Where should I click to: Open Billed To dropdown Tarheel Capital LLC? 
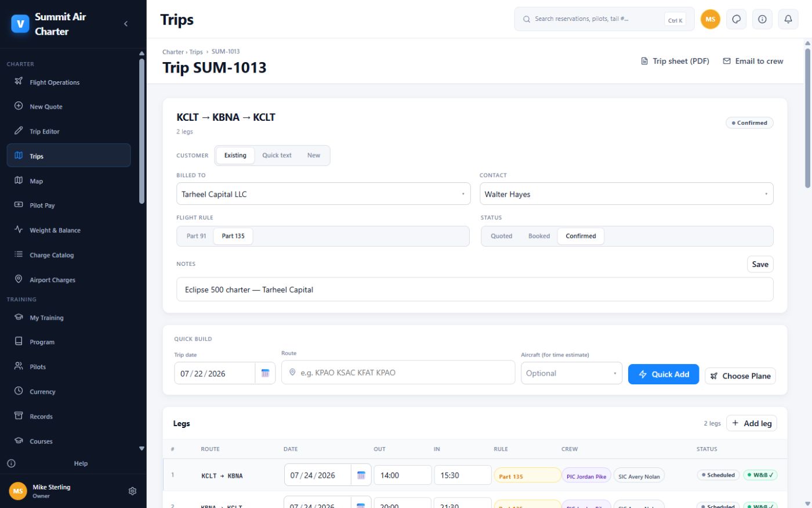point(324,194)
